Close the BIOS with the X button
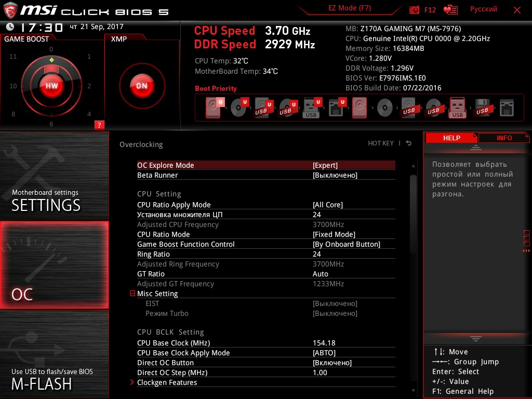 [x=517, y=10]
